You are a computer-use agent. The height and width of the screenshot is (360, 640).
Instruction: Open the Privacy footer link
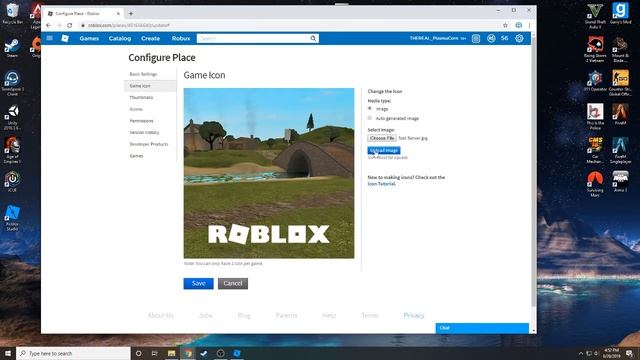tap(414, 315)
